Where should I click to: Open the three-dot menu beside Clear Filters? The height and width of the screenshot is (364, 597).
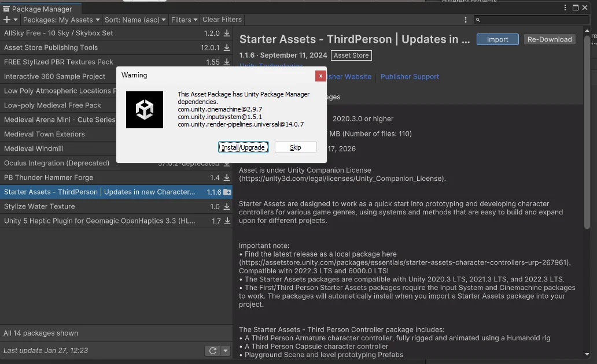466,20
